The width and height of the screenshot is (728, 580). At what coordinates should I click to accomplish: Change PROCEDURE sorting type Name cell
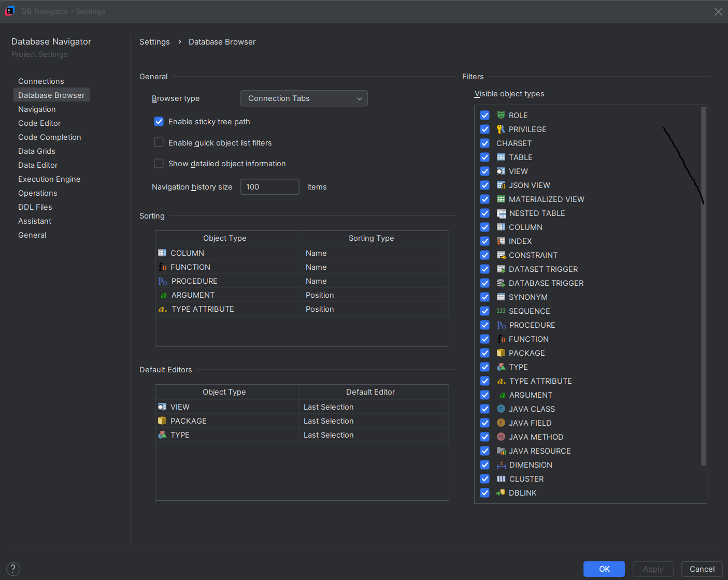coord(375,281)
